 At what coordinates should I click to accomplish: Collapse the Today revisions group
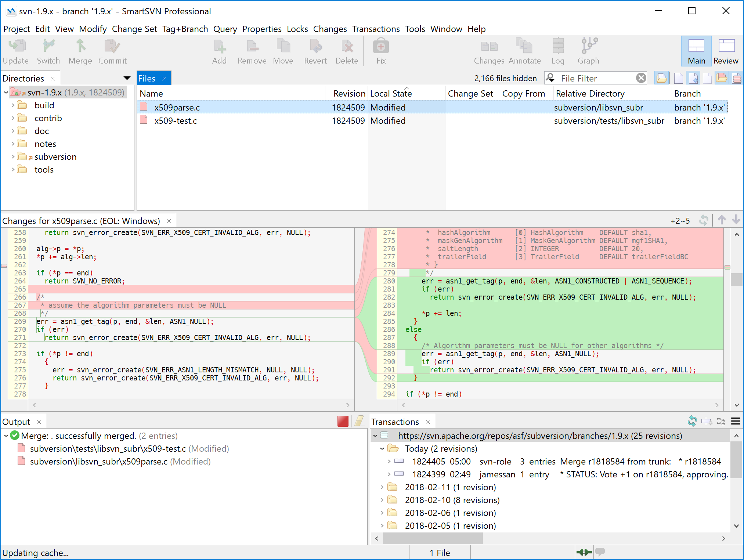[x=382, y=448]
